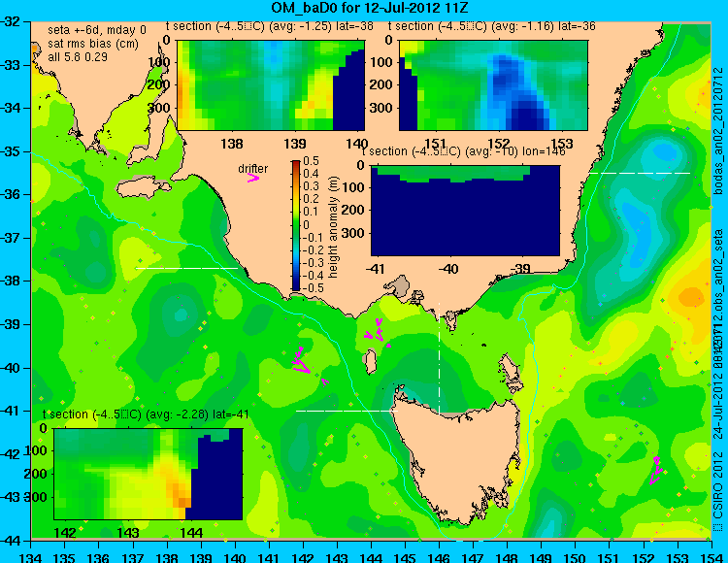This screenshot has width=728, height=563.
Task: Click the height anomaly color bar
Action: 296,225
